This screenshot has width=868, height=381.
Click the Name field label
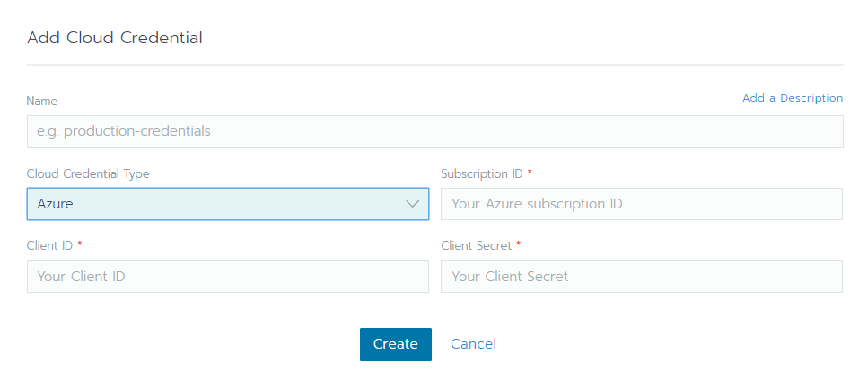42,102
